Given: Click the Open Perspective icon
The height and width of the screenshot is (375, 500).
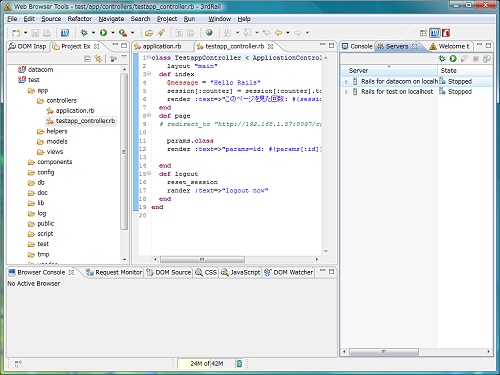Looking at the screenshot, I should tap(423, 33).
